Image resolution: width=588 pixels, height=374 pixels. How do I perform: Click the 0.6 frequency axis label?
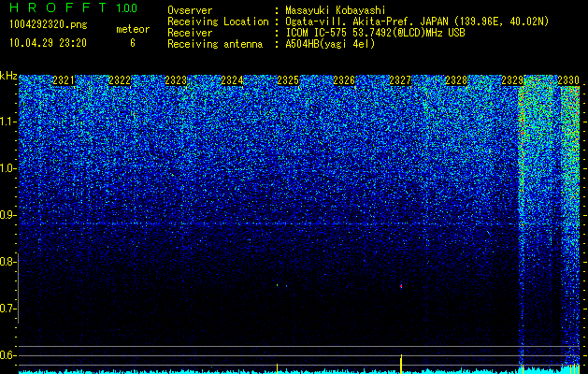7,355
